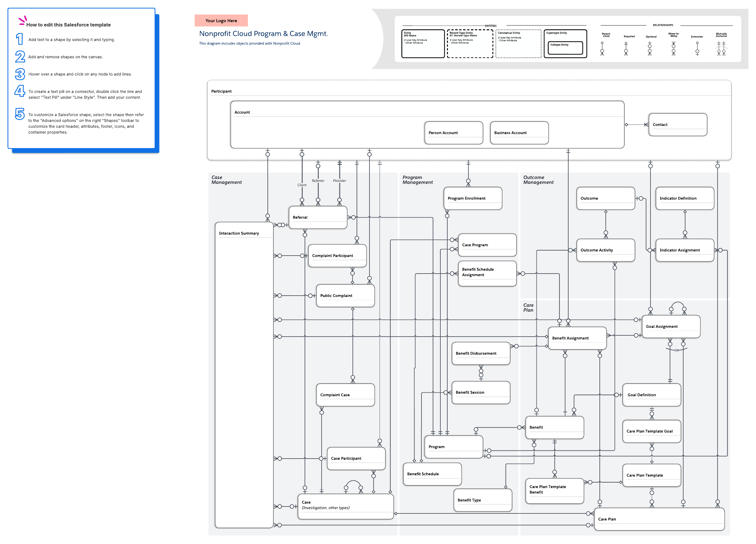Click the Parent-Child relationship symbol in legend
The width and height of the screenshot is (756, 544).
pyautogui.click(x=602, y=48)
